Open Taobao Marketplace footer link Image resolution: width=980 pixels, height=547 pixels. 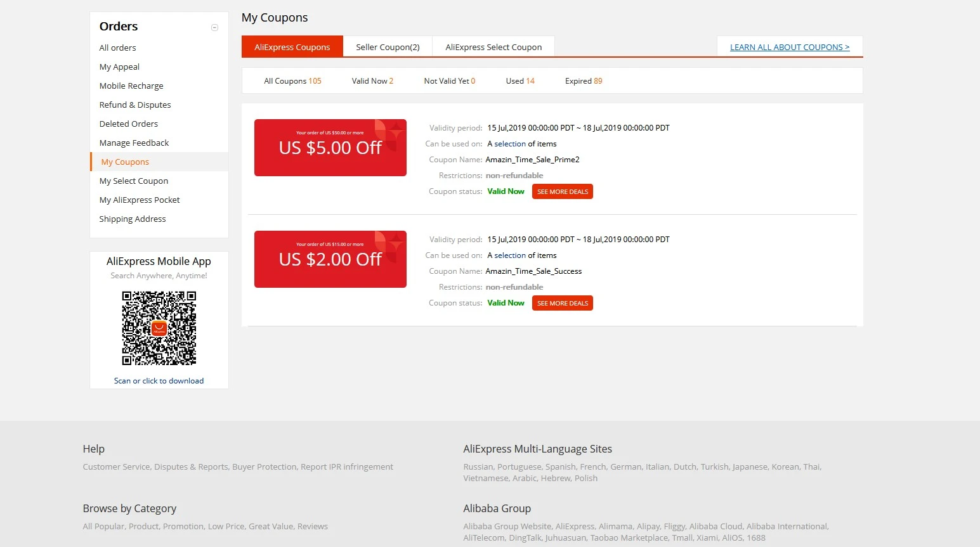pos(629,538)
